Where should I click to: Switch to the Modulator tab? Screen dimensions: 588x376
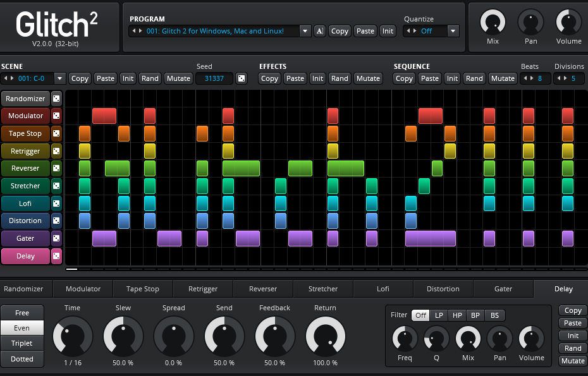click(83, 289)
